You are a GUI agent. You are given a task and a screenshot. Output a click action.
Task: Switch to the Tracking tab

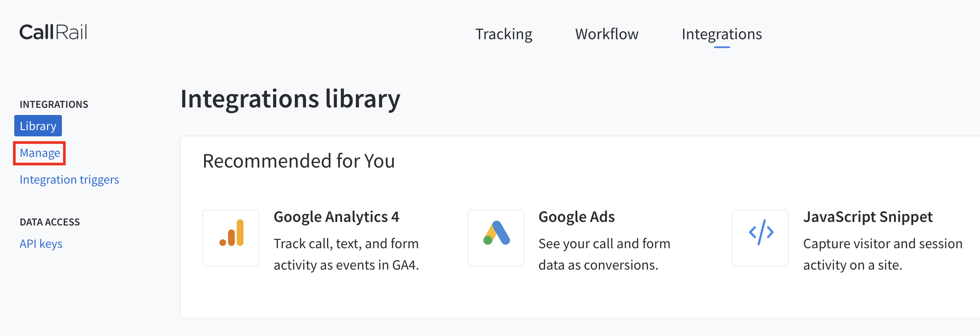504,34
